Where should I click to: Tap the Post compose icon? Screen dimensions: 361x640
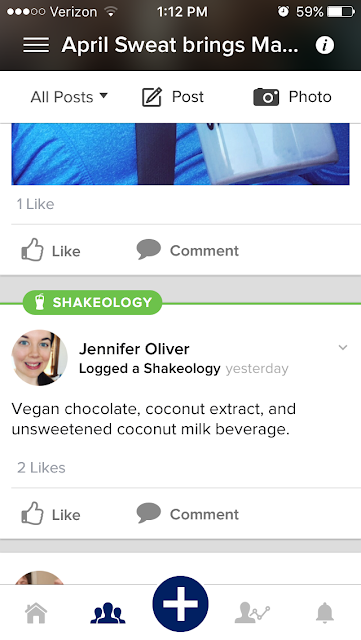pyautogui.click(x=152, y=97)
